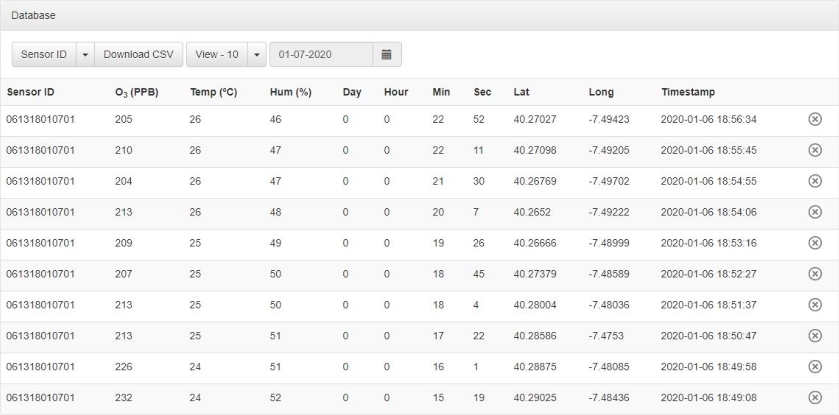The height and width of the screenshot is (415, 839).
Task: Open the View - 10 dropdown arrow
Action: click(257, 54)
